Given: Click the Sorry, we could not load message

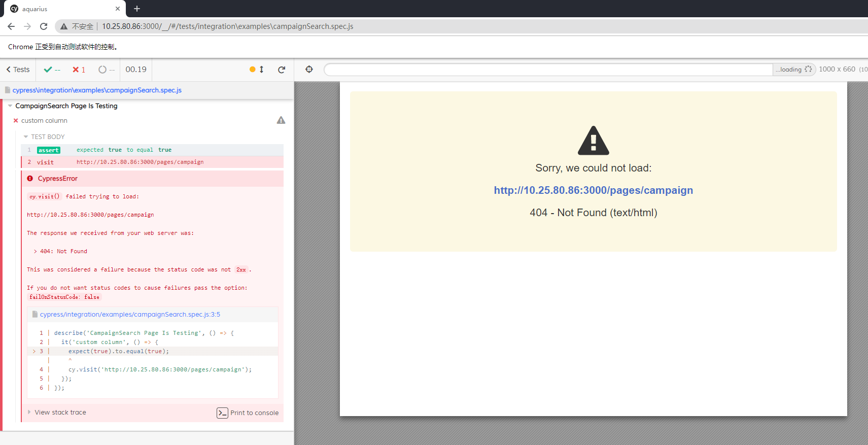Looking at the screenshot, I should (594, 168).
